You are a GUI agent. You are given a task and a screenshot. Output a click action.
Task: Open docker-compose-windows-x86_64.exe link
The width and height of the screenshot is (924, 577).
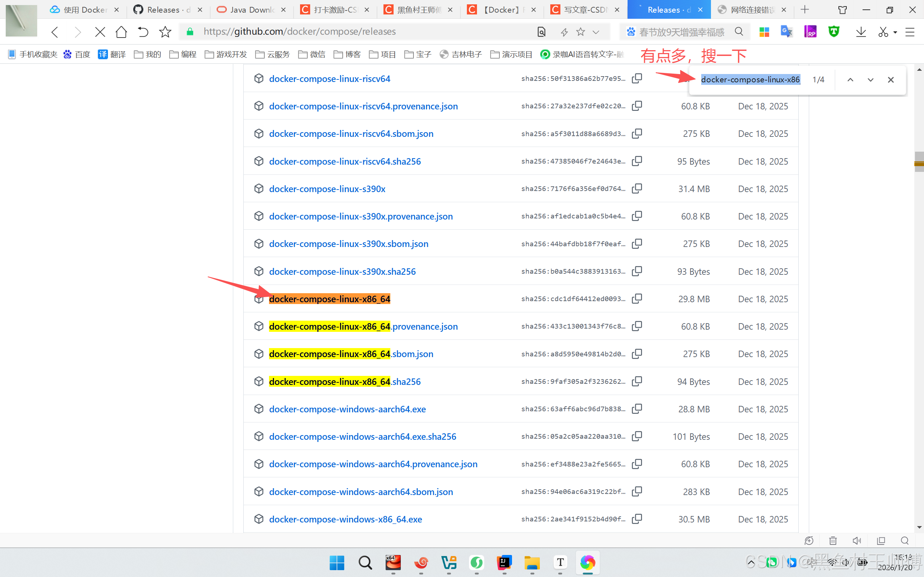pos(345,519)
